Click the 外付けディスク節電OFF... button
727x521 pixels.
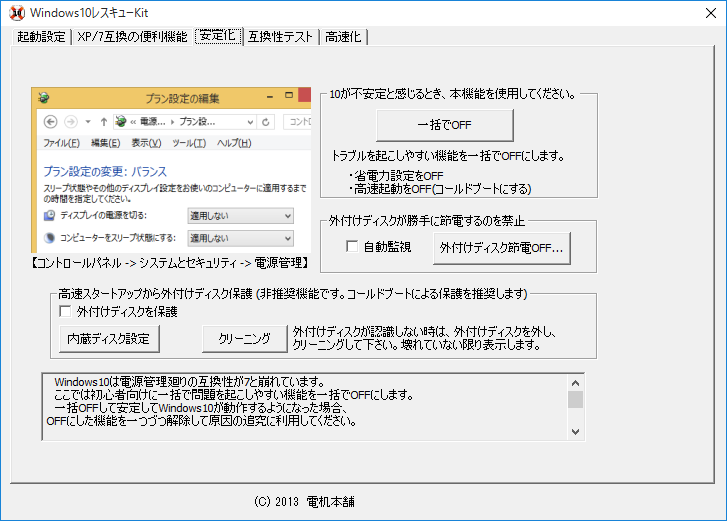501,248
